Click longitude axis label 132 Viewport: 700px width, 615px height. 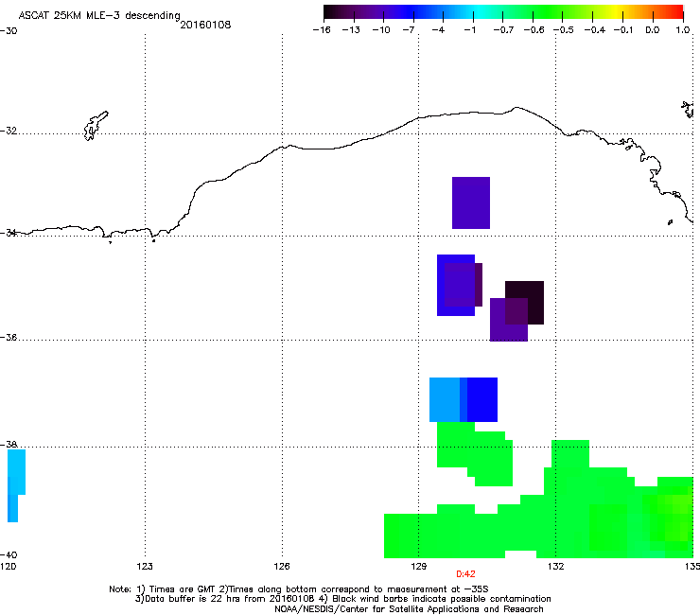(556, 567)
